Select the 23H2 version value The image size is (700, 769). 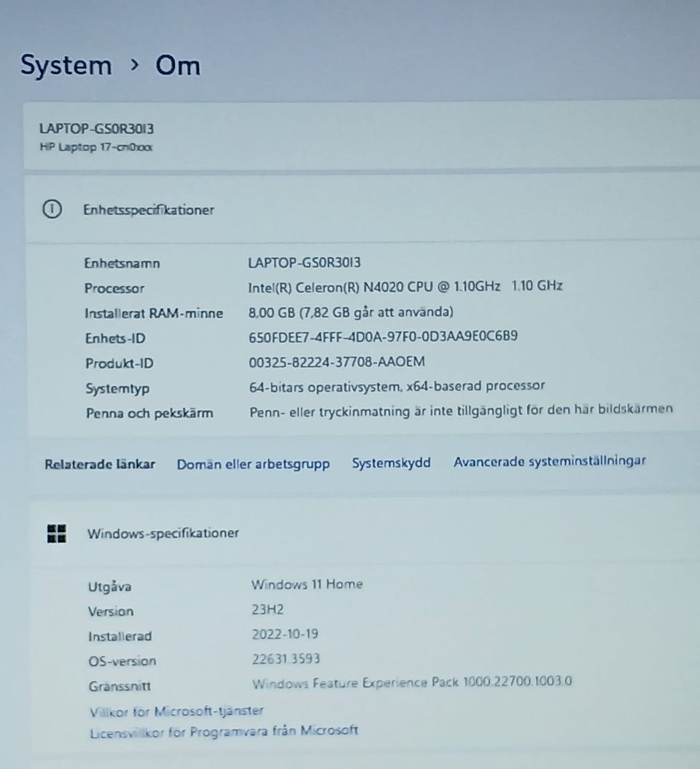pyautogui.click(x=268, y=610)
